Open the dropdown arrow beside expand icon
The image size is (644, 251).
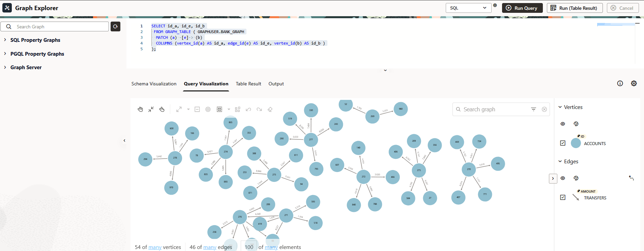[x=188, y=109]
